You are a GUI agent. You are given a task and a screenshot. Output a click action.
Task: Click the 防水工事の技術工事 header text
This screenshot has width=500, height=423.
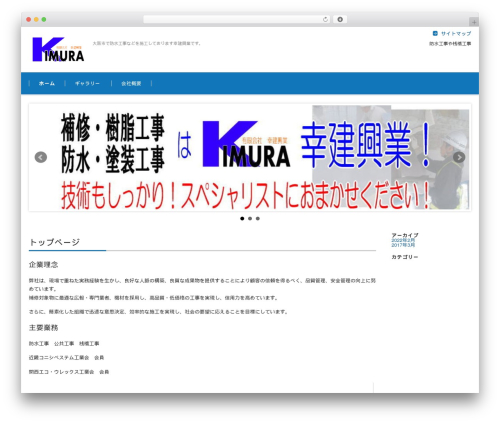450,44
